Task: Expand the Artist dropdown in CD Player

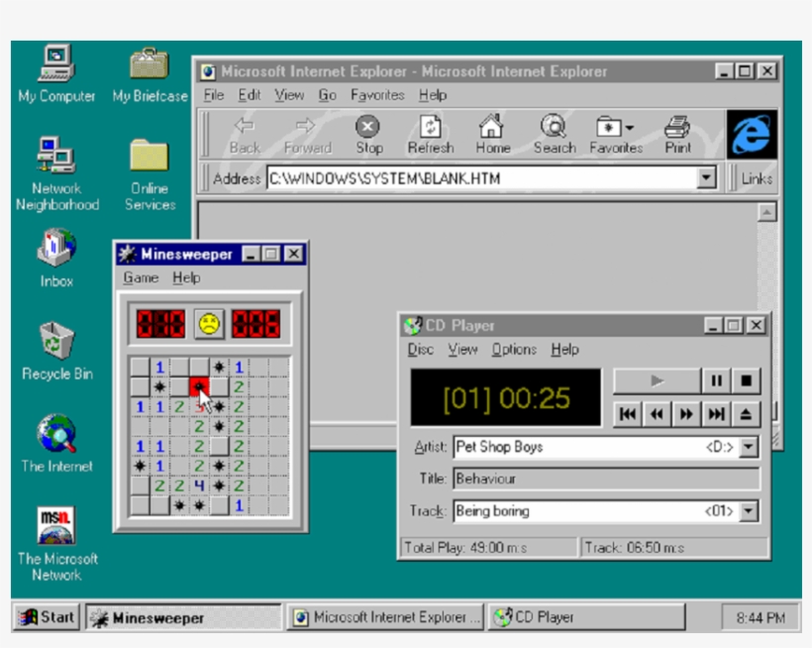Action: pos(749,447)
